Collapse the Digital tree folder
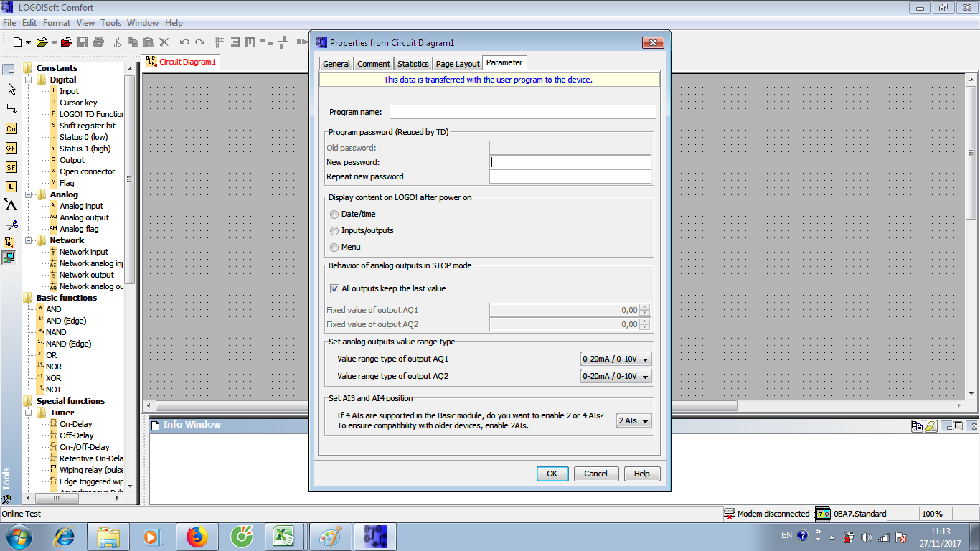This screenshot has width=980, height=551. (x=29, y=80)
